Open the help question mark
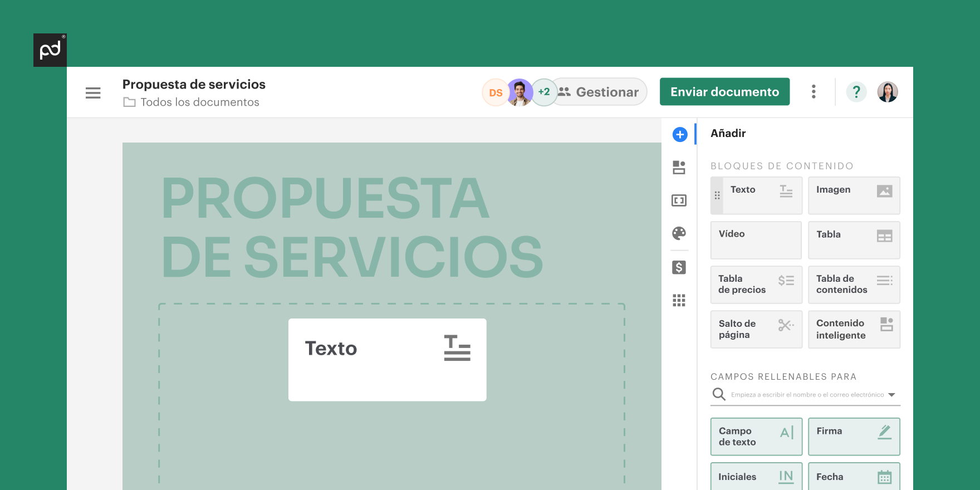The width and height of the screenshot is (980, 490). (x=856, y=92)
